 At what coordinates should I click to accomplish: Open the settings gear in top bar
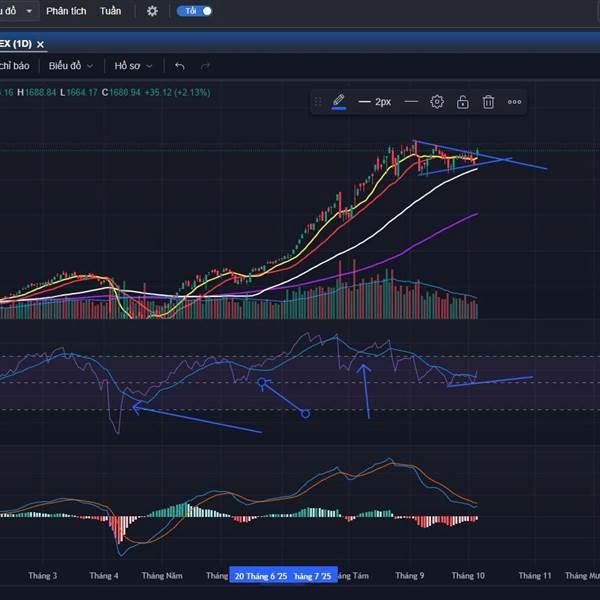click(152, 11)
